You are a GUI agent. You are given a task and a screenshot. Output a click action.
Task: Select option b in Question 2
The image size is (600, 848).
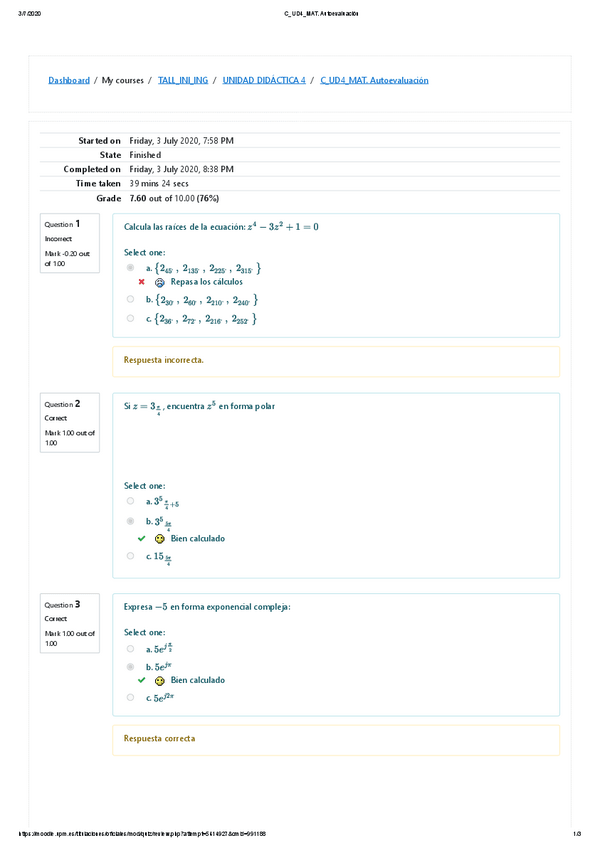[x=130, y=521]
